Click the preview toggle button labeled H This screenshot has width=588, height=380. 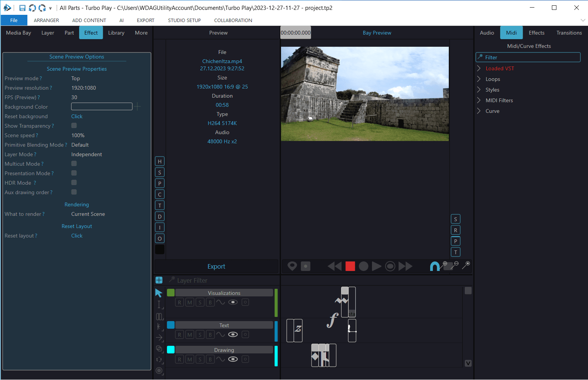[x=160, y=161]
